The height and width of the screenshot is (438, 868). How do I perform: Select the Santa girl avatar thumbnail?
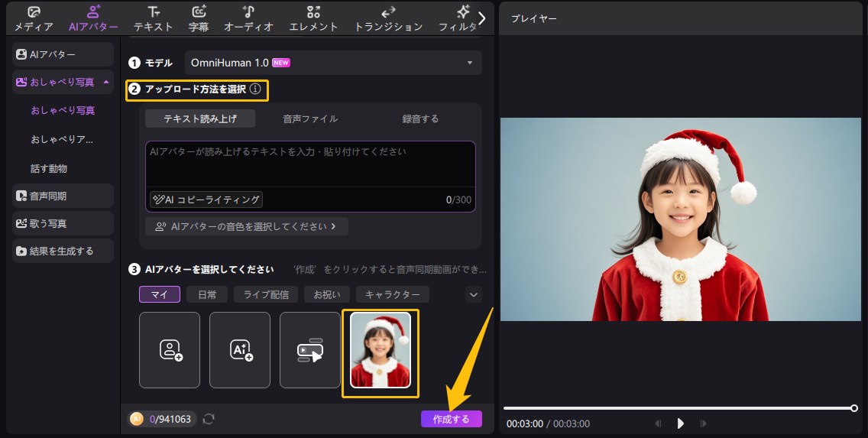coord(381,350)
